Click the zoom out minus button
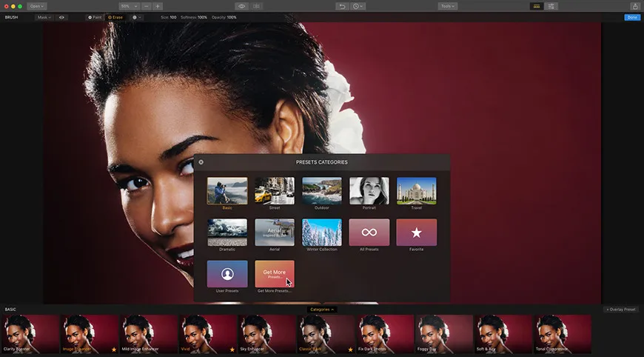644x357 pixels. (x=145, y=6)
